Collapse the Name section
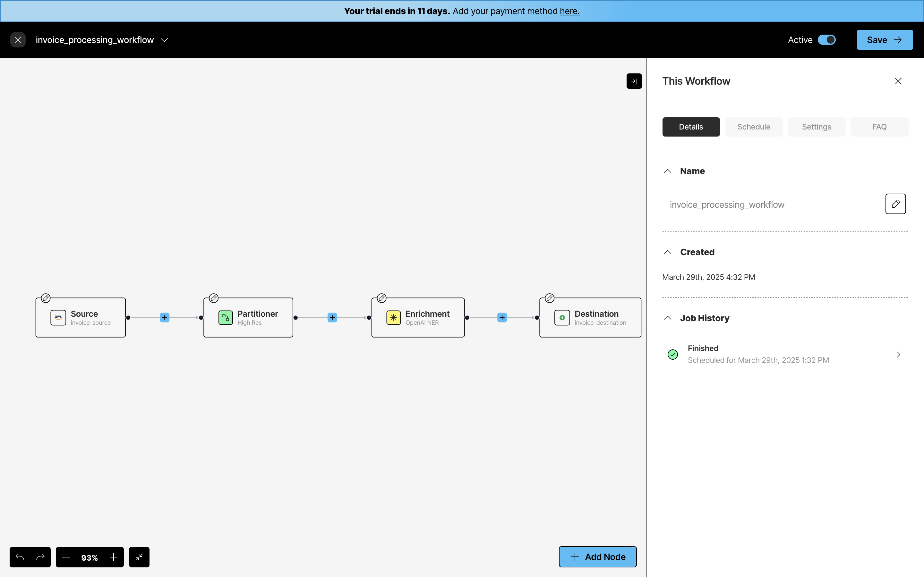This screenshot has height=577, width=924. click(x=667, y=171)
